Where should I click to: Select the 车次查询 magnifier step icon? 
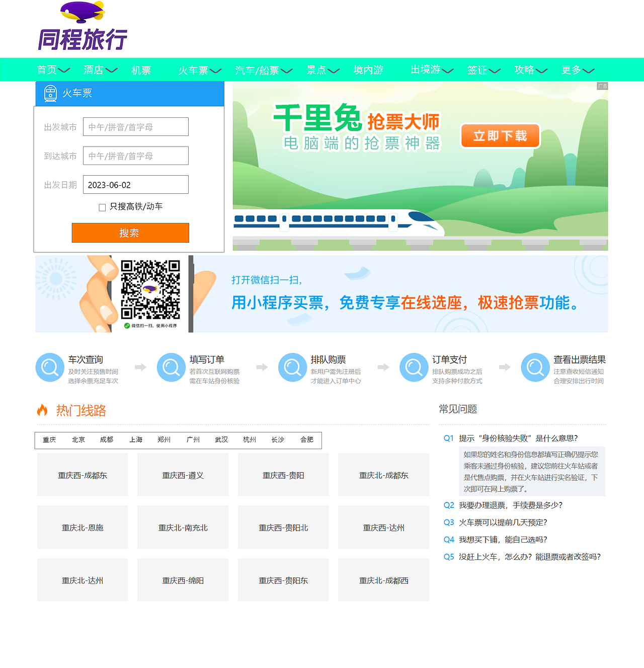coord(49,367)
